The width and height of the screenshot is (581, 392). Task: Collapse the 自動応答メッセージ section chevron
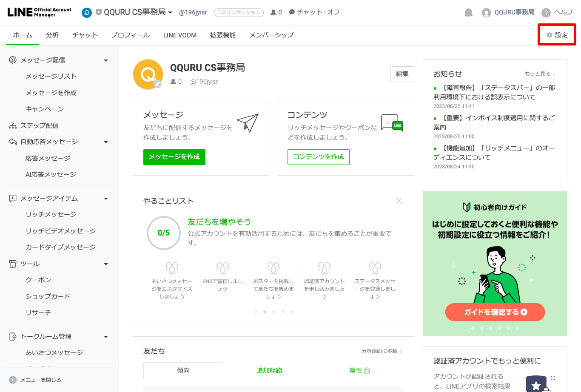[105, 142]
